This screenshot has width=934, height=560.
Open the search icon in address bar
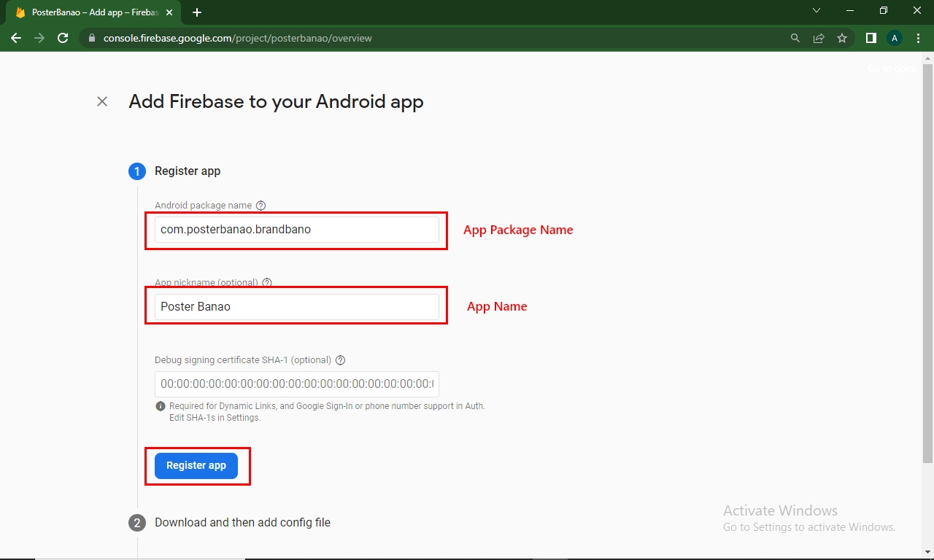(x=795, y=38)
